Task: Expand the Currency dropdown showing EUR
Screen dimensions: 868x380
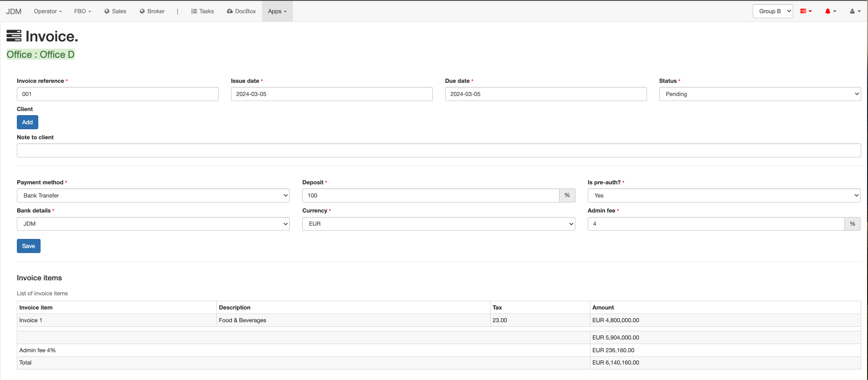Action: (x=438, y=224)
